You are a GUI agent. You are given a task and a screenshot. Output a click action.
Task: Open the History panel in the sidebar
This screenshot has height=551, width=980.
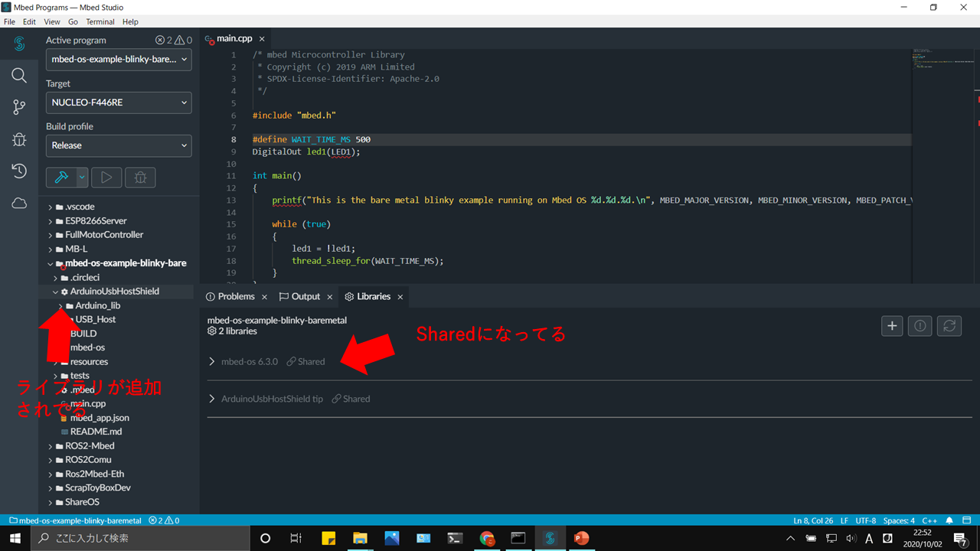tap(19, 171)
